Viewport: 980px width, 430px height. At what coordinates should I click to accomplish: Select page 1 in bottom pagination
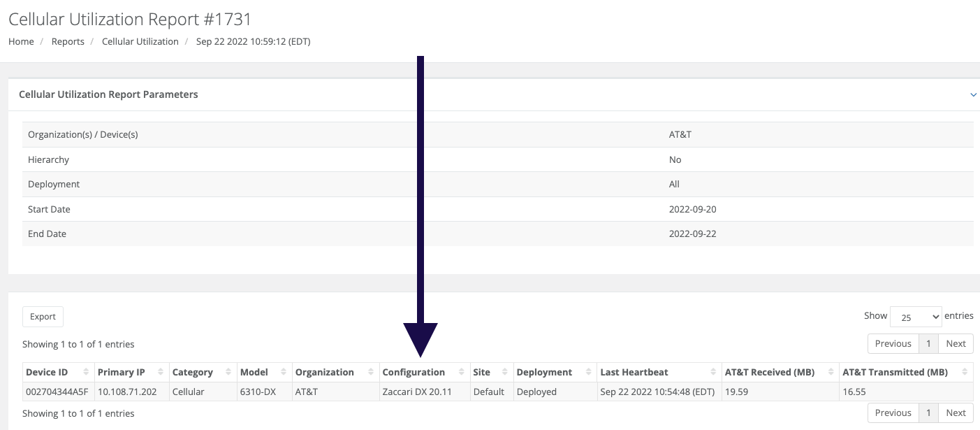[x=928, y=413]
